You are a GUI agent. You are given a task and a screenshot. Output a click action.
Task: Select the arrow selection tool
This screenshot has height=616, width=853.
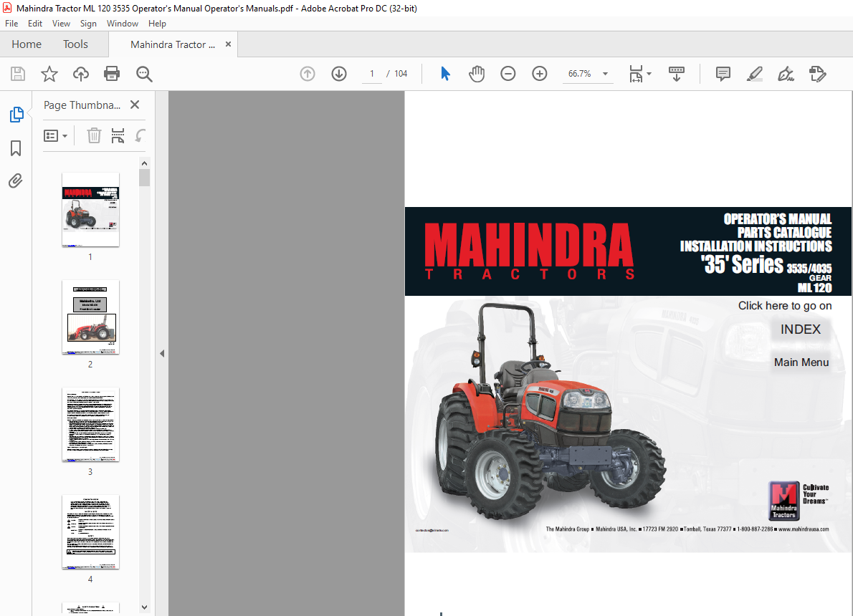pyautogui.click(x=445, y=73)
